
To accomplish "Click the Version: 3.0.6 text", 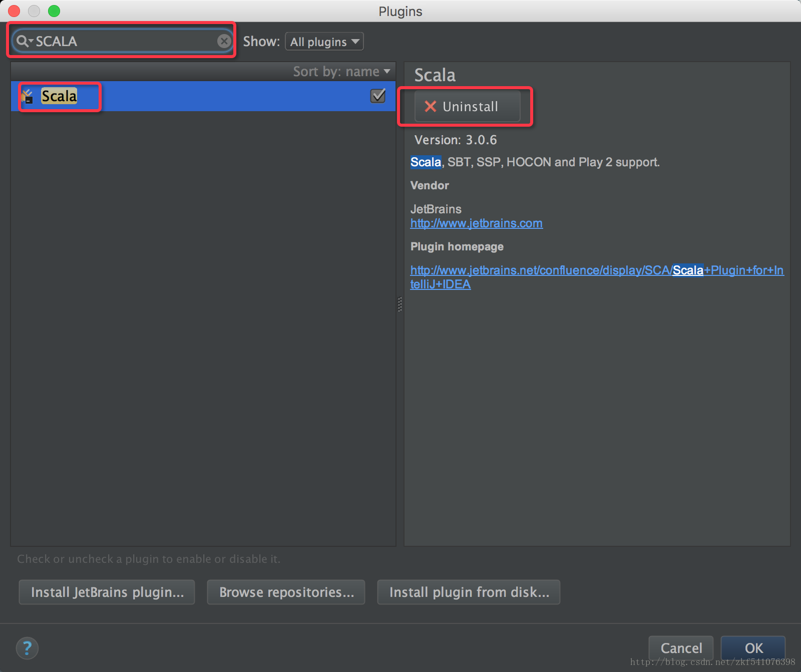I will (456, 140).
